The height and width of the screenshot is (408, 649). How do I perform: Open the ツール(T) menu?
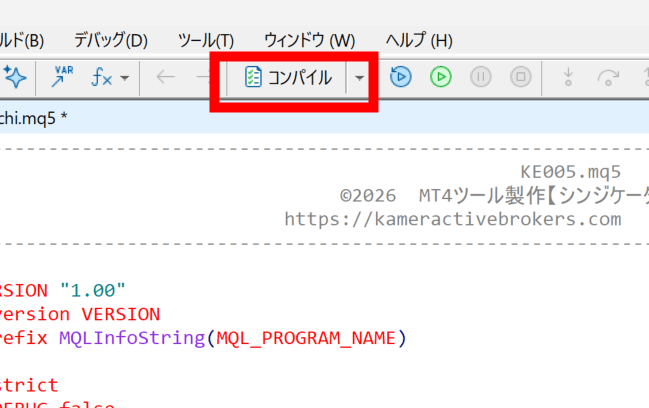pyautogui.click(x=206, y=41)
